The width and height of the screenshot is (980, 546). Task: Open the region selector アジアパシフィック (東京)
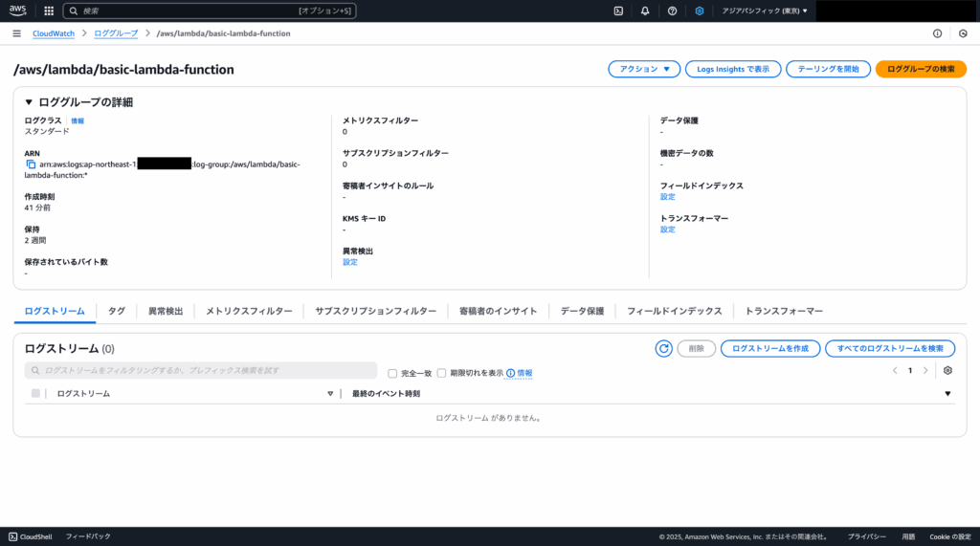[765, 11]
